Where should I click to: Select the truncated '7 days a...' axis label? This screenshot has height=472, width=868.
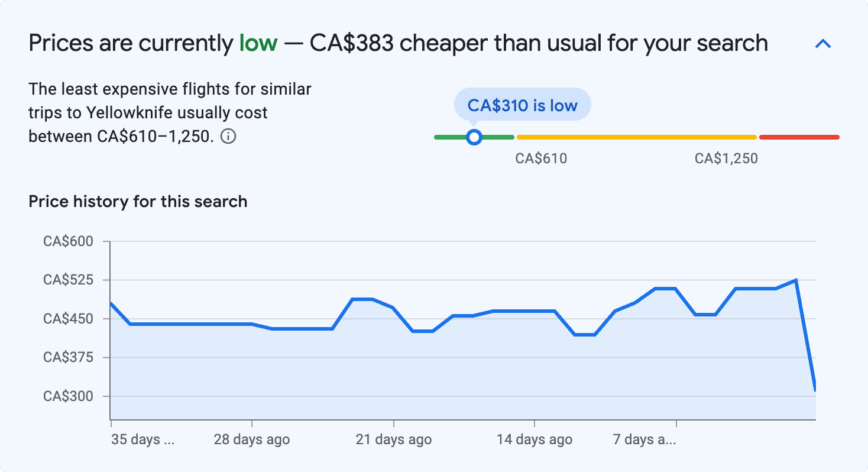[x=645, y=439]
